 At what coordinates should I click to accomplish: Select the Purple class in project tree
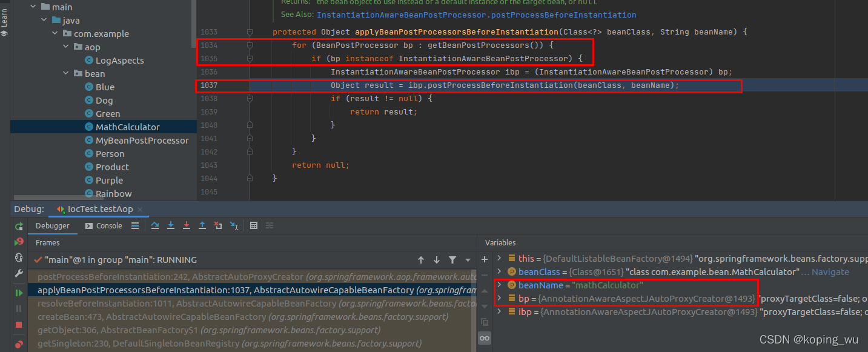[109, 181]
